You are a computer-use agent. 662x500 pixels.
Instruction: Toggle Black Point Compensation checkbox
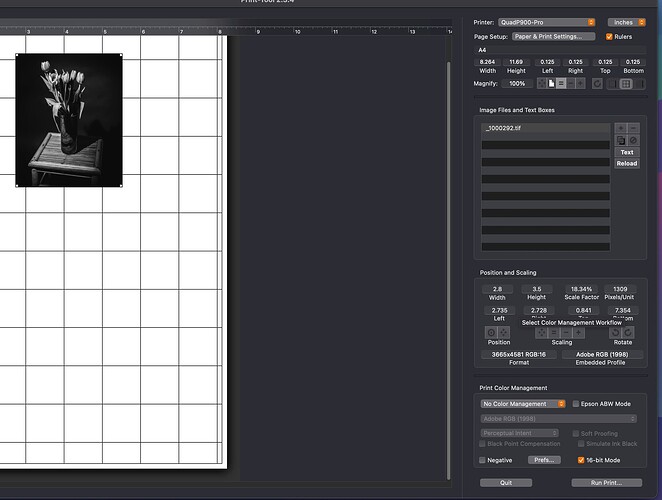click(482, 443)
